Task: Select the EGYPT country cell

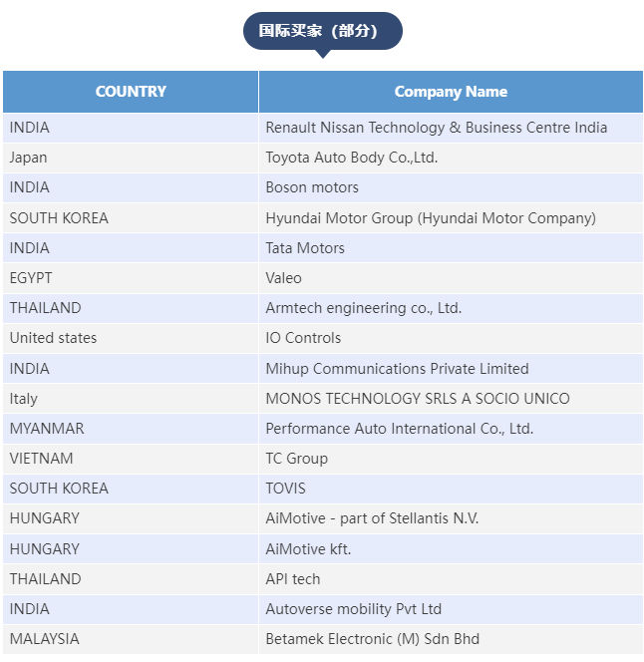Action: point(31,278)
